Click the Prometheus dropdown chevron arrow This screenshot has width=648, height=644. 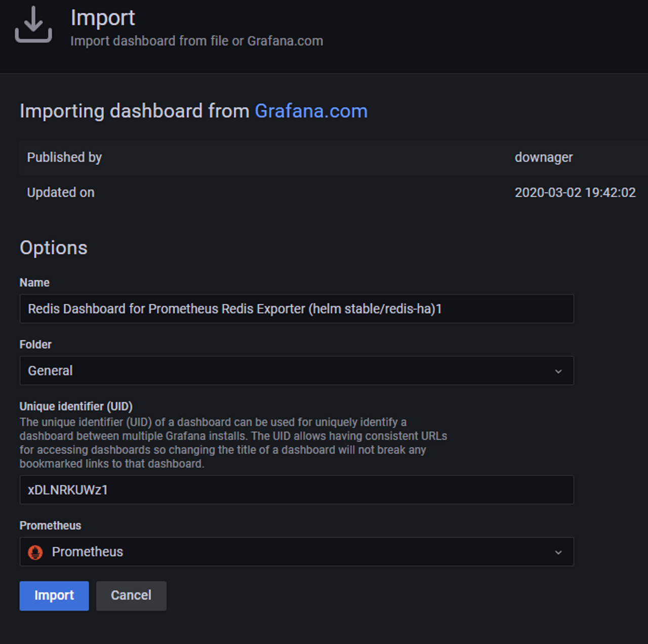click(x=558, y=552)
